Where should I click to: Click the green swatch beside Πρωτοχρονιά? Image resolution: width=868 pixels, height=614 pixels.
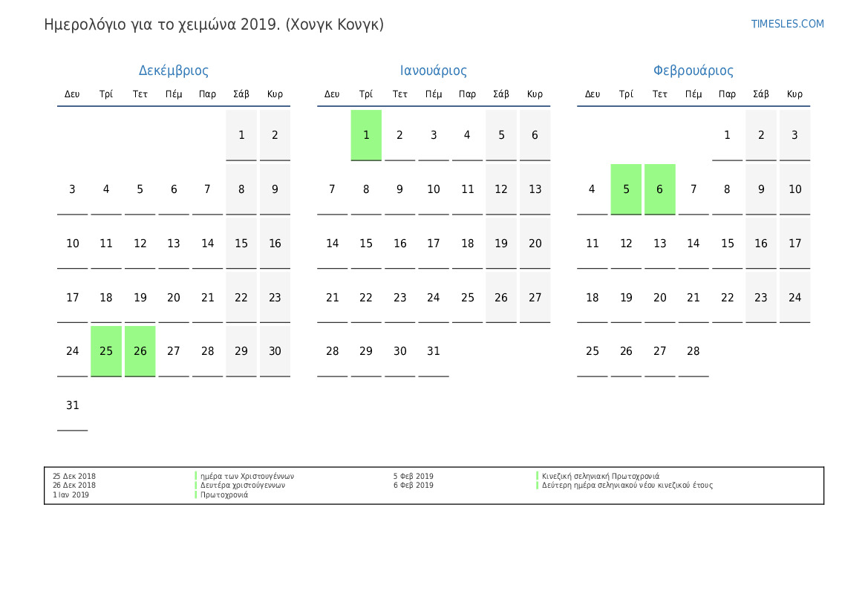[x=196, y=495]
